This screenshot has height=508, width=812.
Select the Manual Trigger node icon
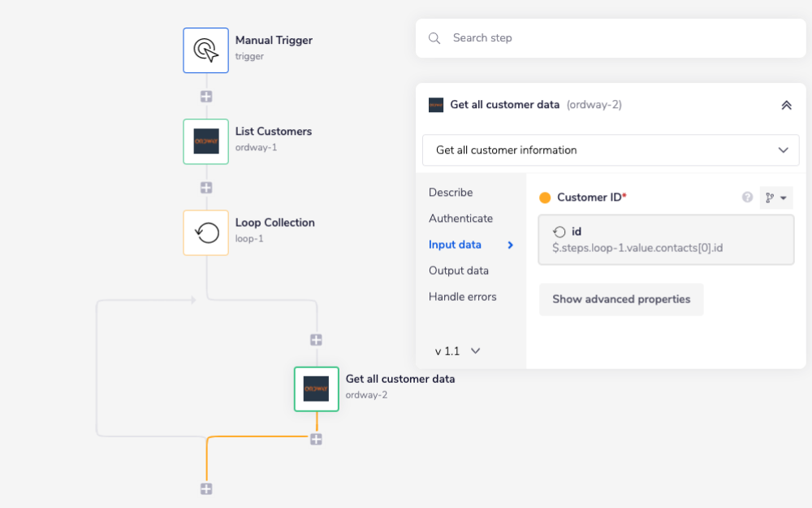[x=206, y=50]
